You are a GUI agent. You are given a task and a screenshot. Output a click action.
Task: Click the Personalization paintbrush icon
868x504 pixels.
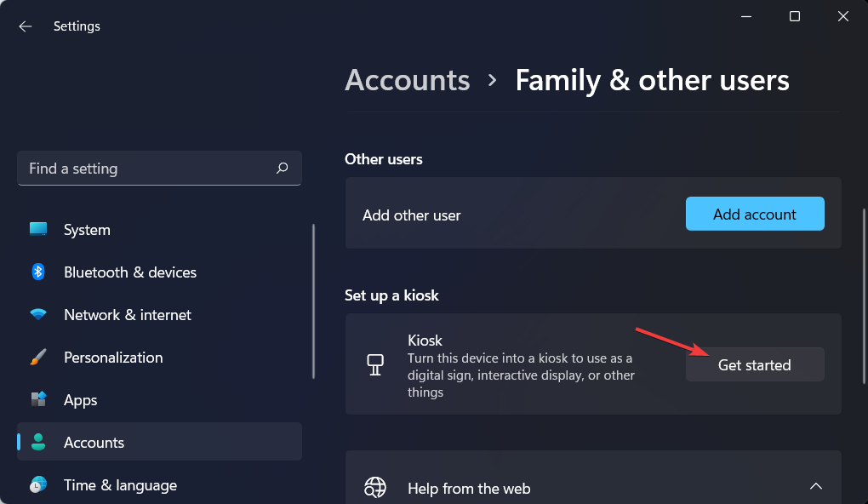38,358
